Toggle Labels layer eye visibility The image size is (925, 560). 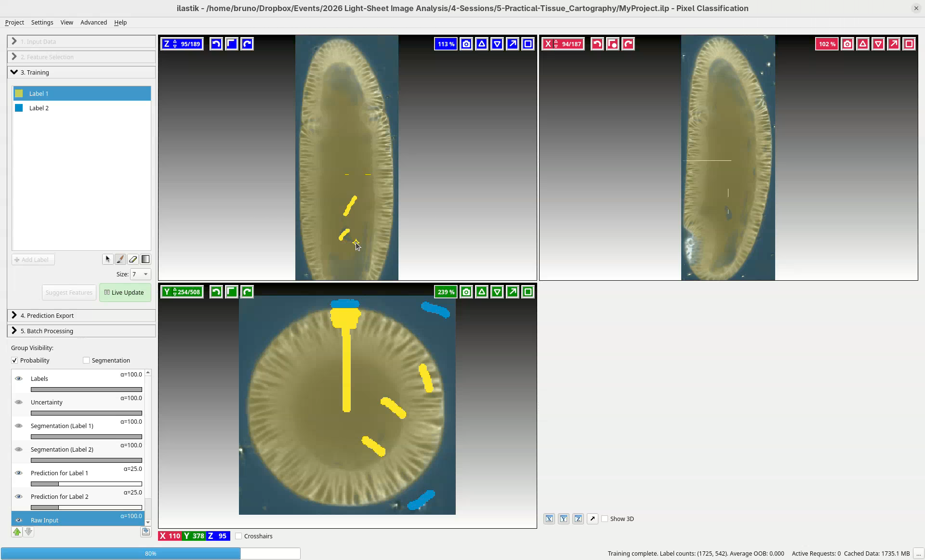point(19,378)
